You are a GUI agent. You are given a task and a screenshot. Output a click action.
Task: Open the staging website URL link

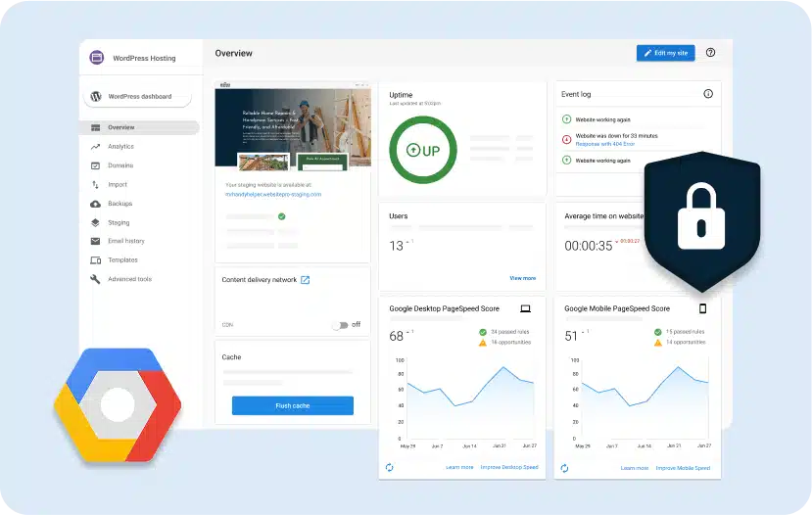(x=273, y=194)
